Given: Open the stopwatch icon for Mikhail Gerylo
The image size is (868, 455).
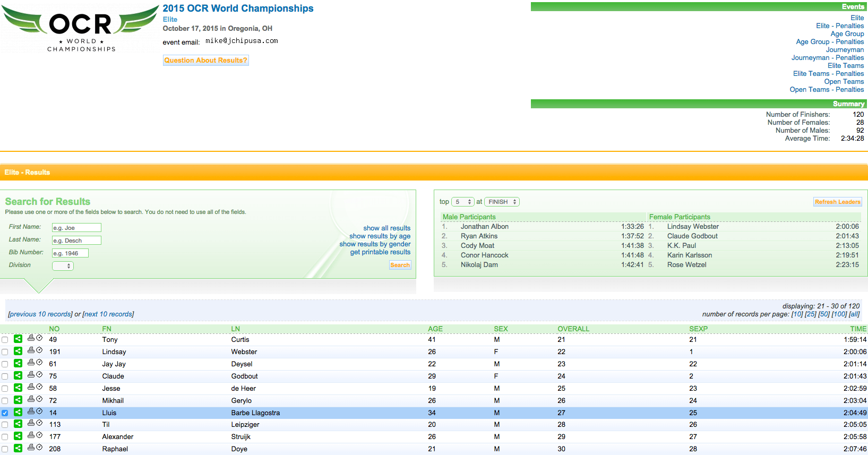Looking at the screenshot, I should (x=39, y=399).
